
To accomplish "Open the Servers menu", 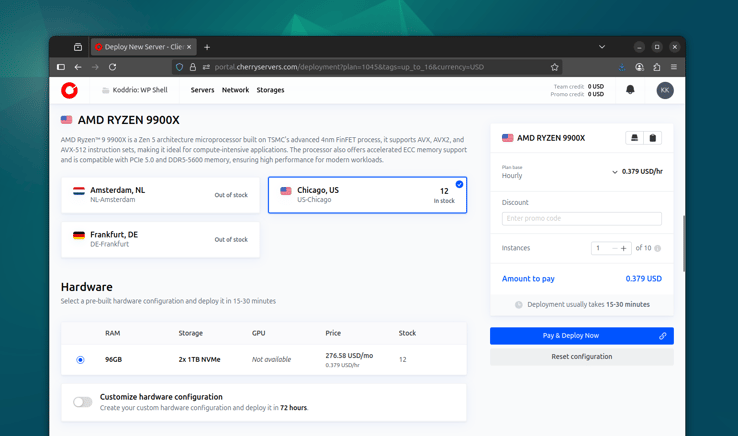I will (202, 90).
